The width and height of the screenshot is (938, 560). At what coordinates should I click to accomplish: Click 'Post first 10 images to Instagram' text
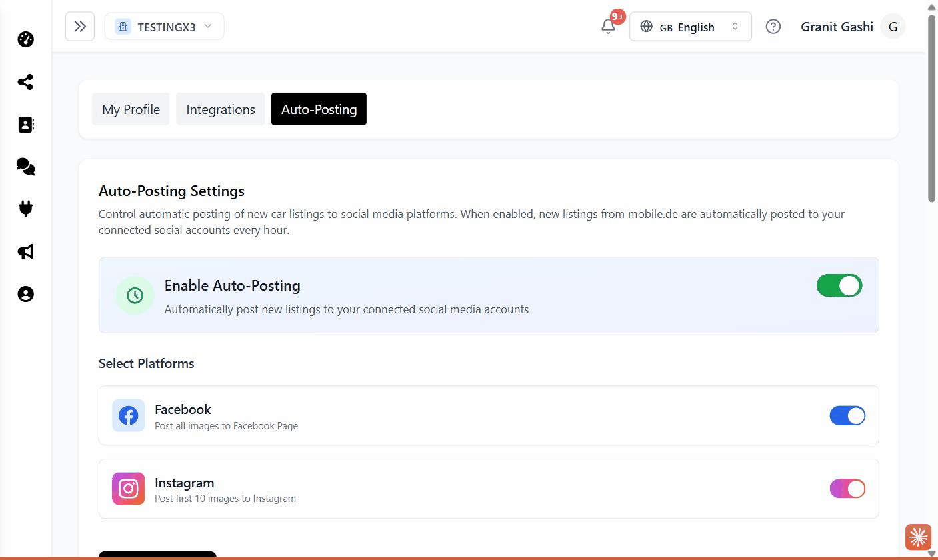point(225,499)
